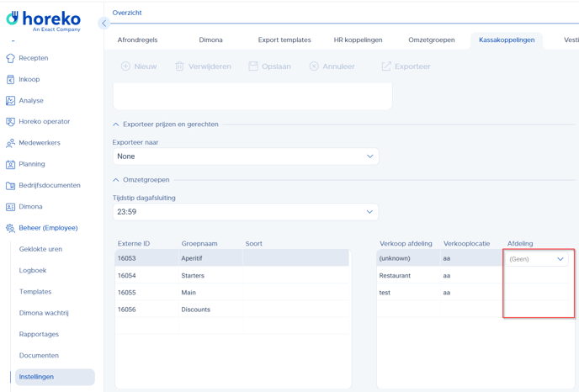Select the Horeko operator icon

tap(10, 122)
